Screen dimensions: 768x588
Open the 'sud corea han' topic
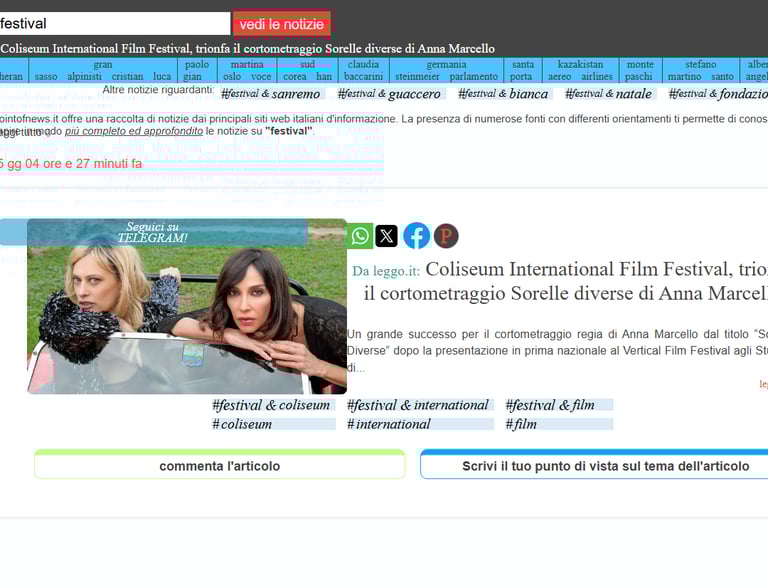[x=308, y=71]
